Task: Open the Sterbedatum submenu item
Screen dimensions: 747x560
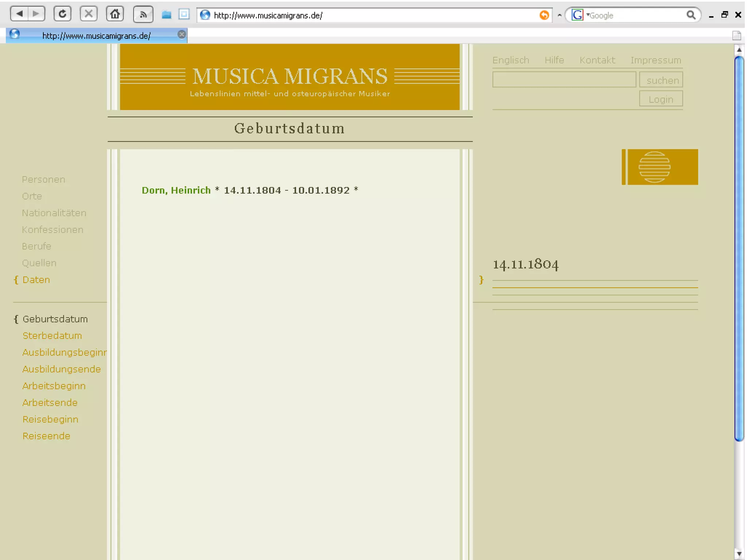Action: pos(52,336)
